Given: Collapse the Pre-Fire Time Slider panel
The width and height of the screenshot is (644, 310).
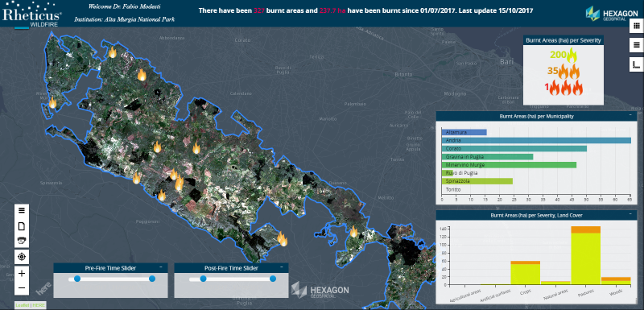Looking at the screenshot, I should (160, 267).
